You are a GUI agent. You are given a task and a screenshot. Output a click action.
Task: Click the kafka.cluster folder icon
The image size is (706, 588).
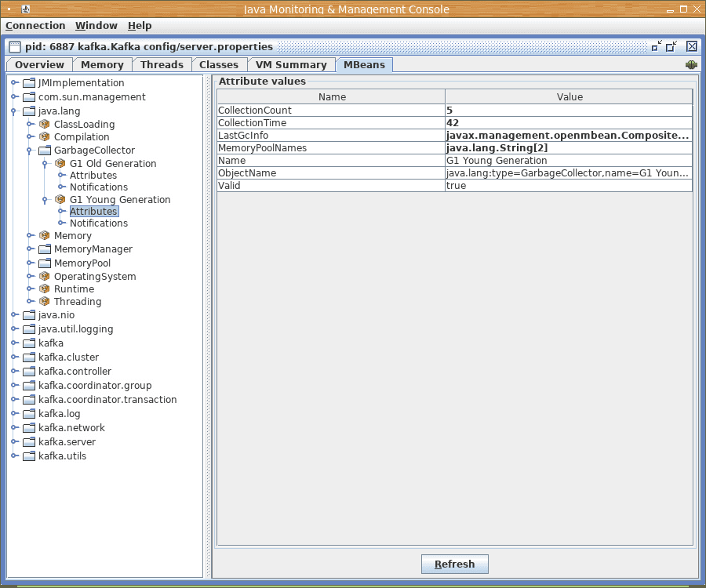[x=29, y=358]
